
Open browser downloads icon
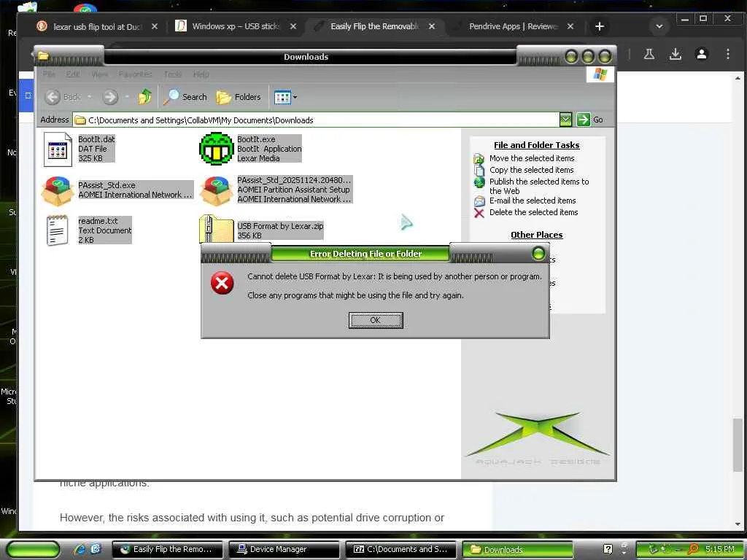click(x=676, y=54)
